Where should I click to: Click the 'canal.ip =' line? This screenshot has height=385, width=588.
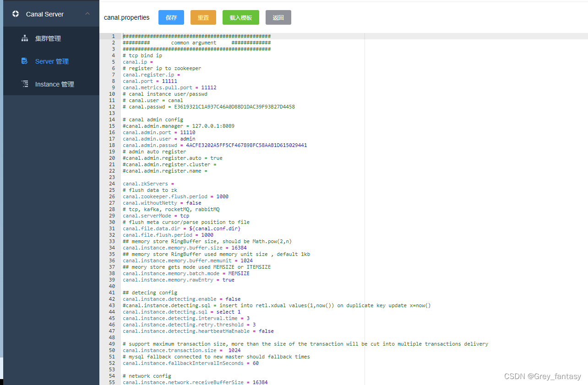(138, 62)
